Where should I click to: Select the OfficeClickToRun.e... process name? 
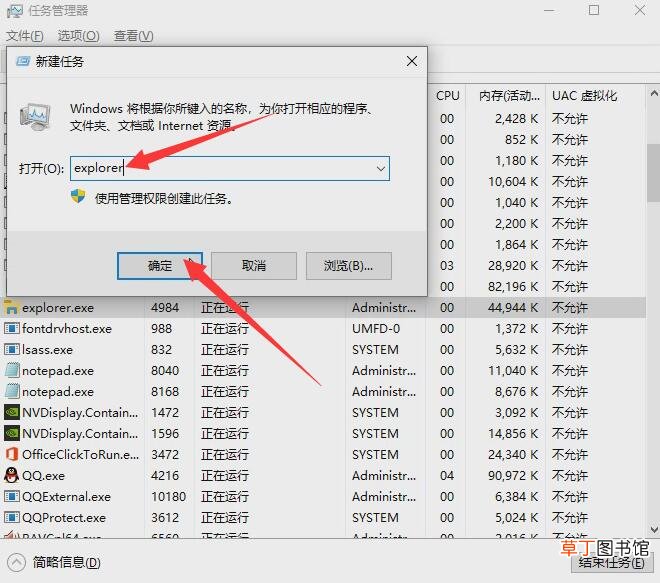coord(80,455)
